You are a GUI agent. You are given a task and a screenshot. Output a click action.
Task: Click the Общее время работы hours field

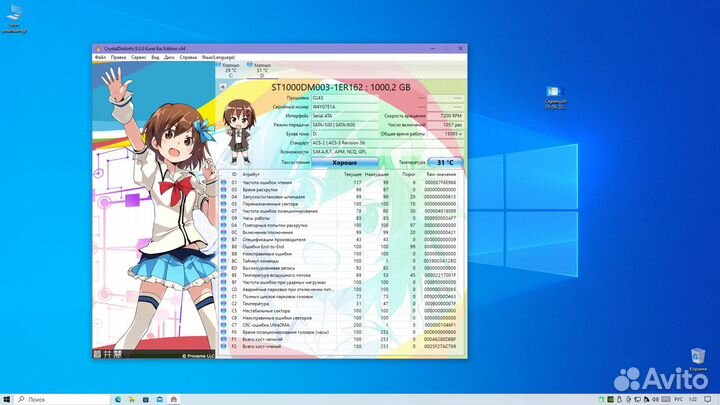pos(445,134)
